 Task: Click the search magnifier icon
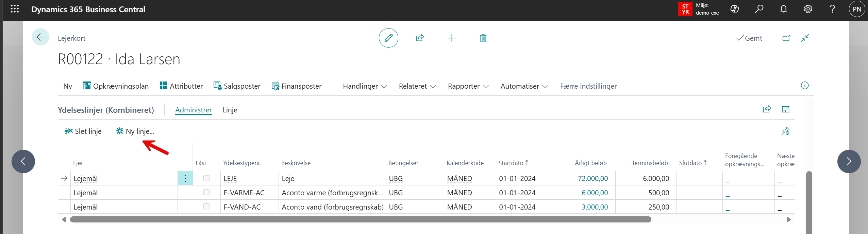(759, 9)
